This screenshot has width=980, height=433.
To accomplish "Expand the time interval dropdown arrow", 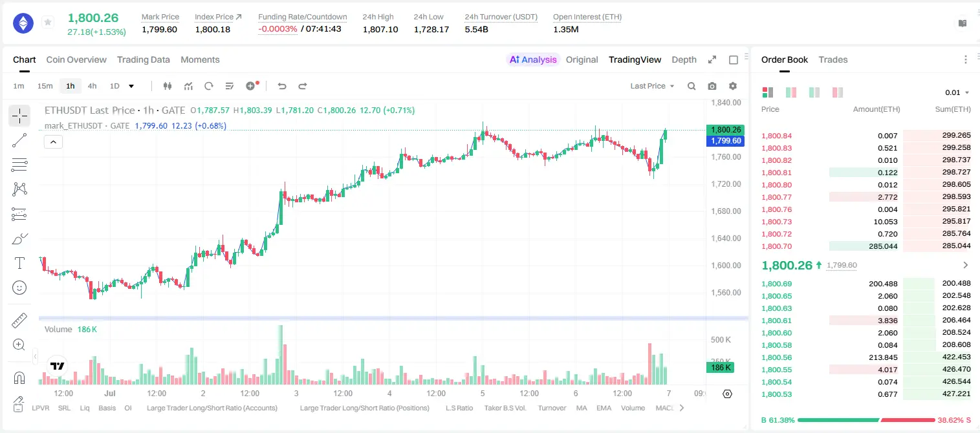I will pos(131,86).
